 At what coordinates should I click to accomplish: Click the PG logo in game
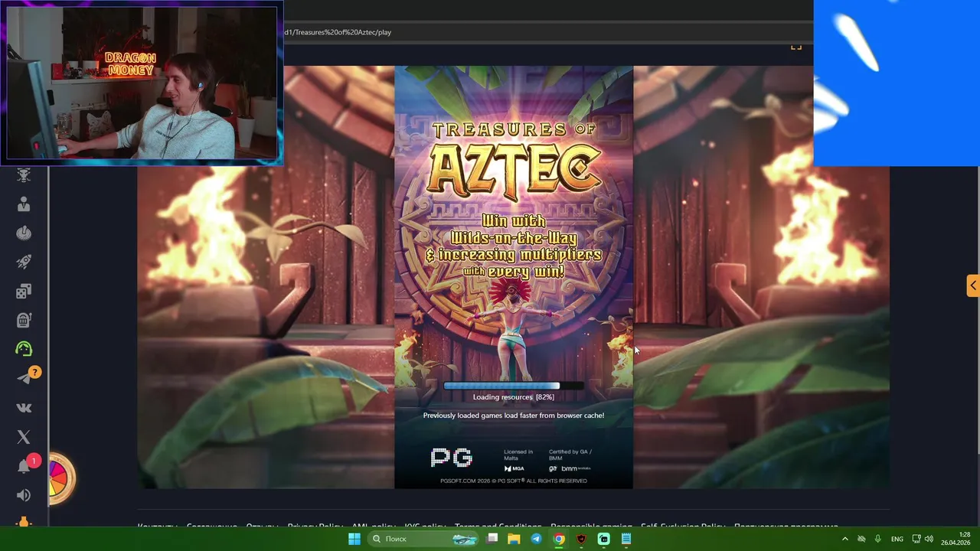pyautogui.click(x=452, y=458)
